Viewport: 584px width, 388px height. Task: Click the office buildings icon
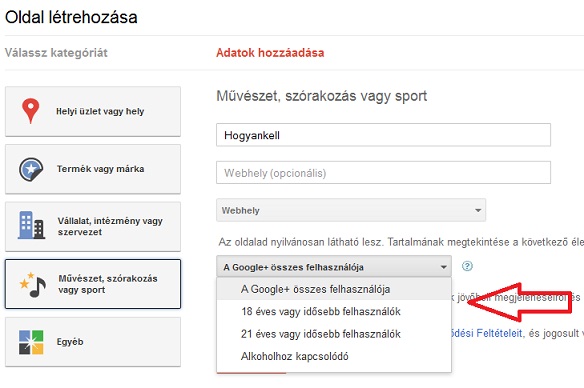32,225
